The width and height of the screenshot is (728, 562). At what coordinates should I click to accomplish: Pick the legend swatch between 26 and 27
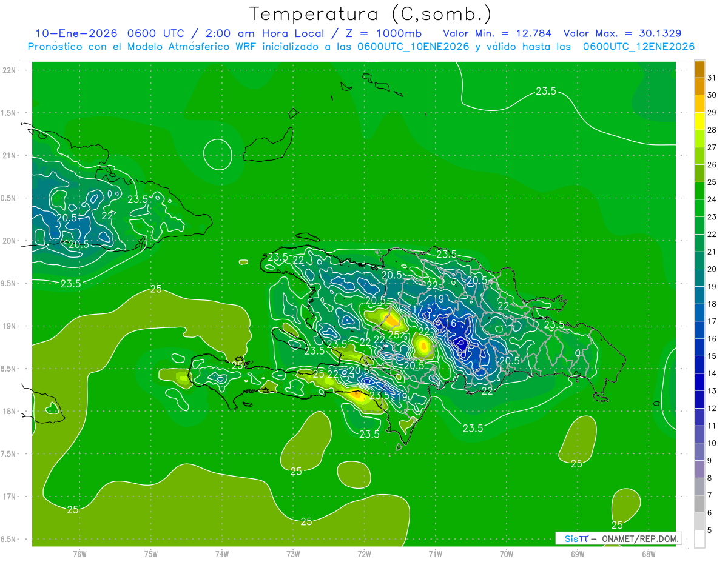699,156
